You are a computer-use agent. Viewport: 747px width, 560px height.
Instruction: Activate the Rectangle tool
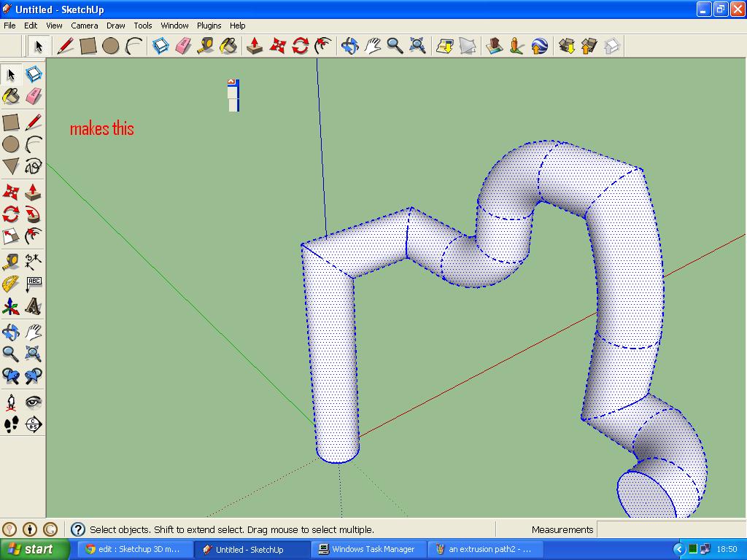point(88,45)
